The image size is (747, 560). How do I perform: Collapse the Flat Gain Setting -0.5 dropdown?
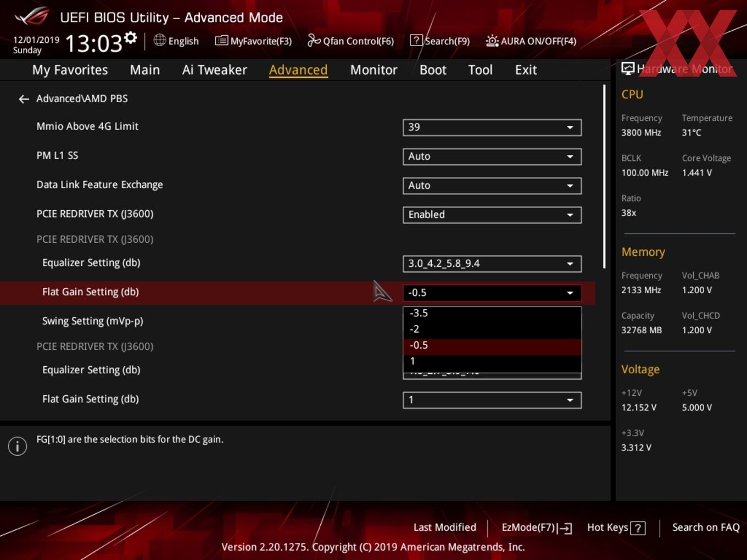tap(492, 293)
